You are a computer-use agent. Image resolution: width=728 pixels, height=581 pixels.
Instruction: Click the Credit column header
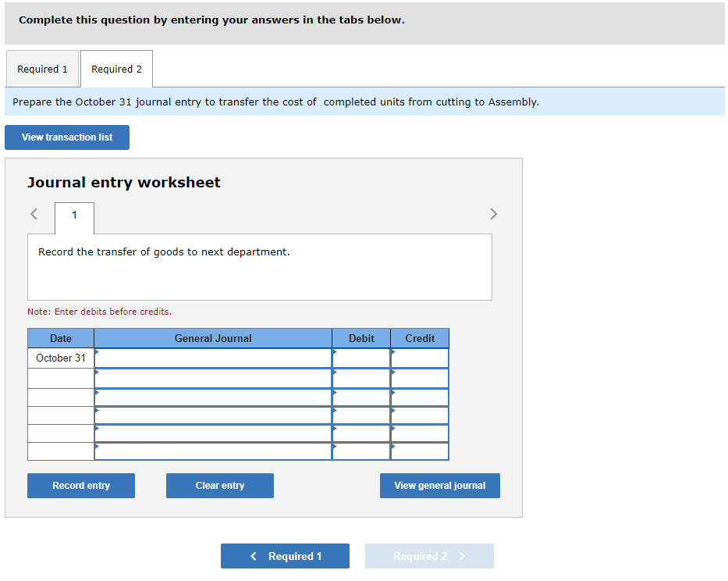point(420,338)
